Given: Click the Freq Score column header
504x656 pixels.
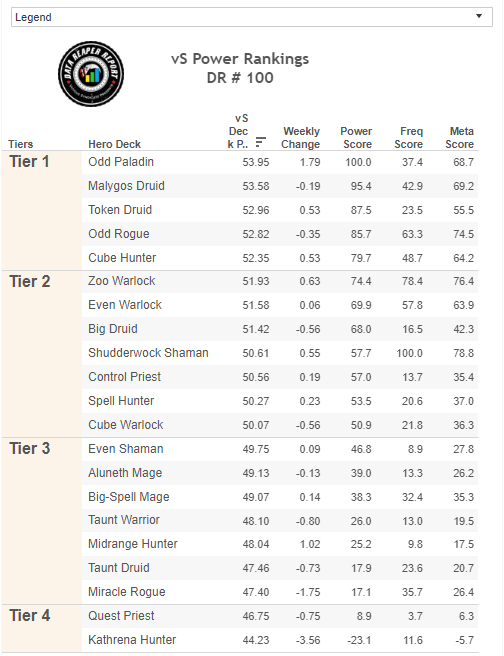Looking at the screenshot, I should click(x=409, y=138).
